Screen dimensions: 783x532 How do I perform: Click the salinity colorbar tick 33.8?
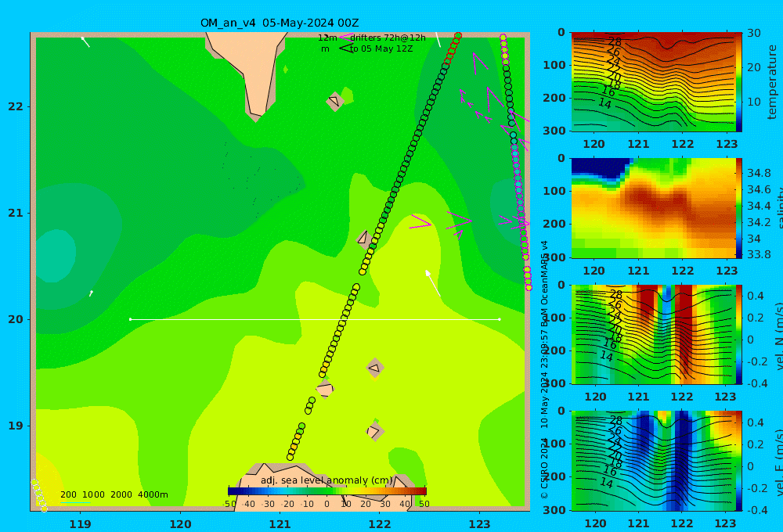(x=759, y=254)
